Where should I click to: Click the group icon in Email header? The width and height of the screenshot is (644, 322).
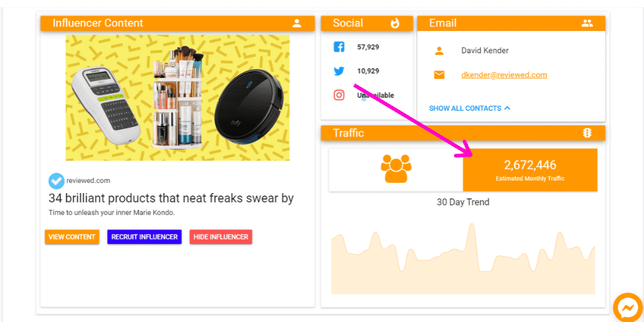pyautogui.click(x=587, y=23)
